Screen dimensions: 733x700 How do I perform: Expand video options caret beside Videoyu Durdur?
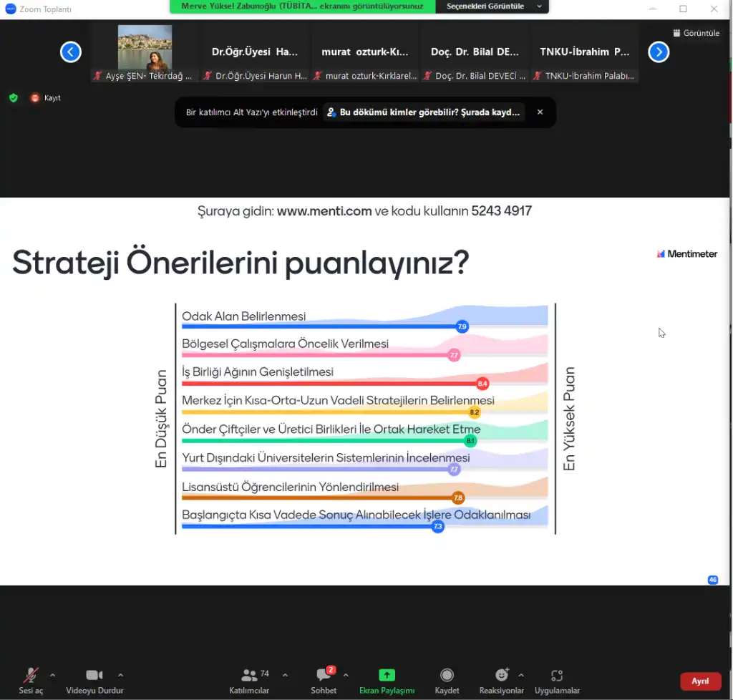(x=120, y=675)
